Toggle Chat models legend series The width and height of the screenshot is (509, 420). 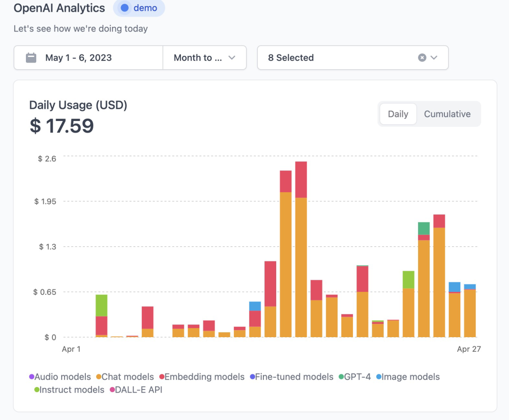[x=127, y=377]
